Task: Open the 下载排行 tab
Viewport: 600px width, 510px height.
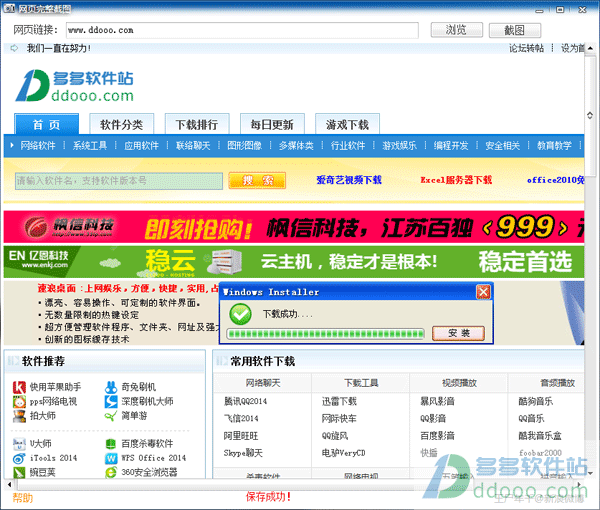Action: (197, 124)
